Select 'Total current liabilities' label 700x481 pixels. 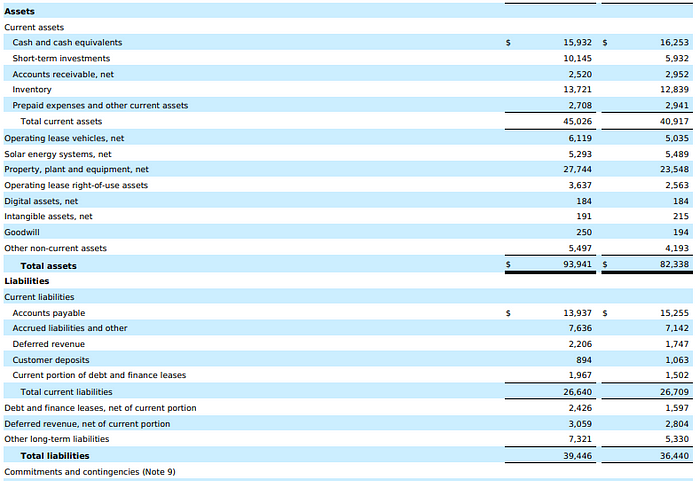click(67, 392)
